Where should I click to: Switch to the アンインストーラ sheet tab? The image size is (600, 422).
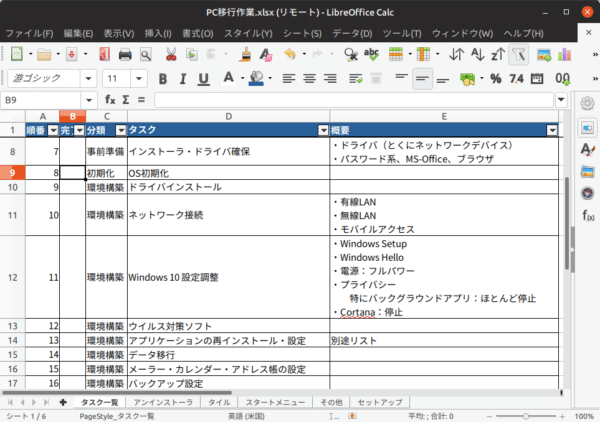pos(163,402)
